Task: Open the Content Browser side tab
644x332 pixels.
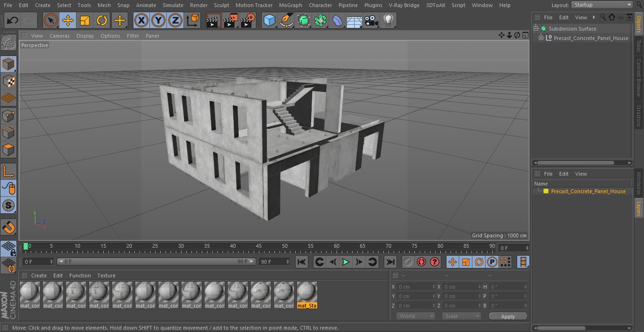Action: click(639, 78)
